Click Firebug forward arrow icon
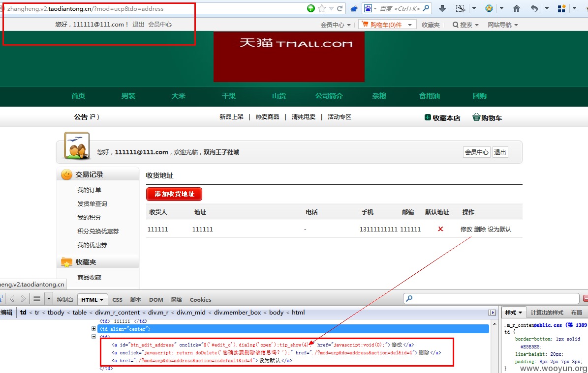 coord(23,299)
